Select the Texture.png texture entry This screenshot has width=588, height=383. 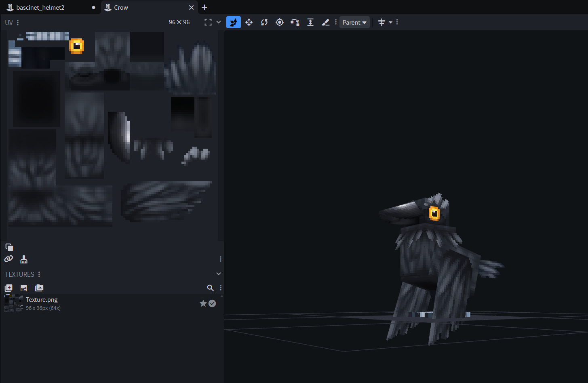pyautogui.click(x=110, y=303)
